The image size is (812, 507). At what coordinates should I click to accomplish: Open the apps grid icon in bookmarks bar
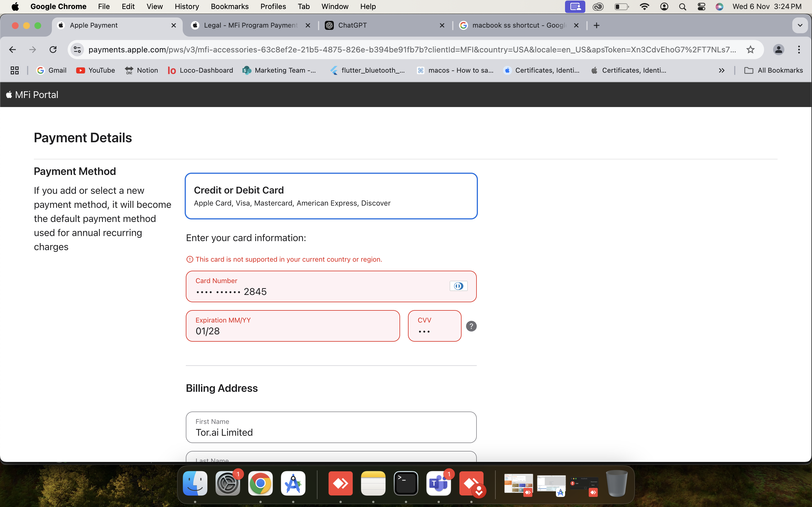tap(14, 70)
